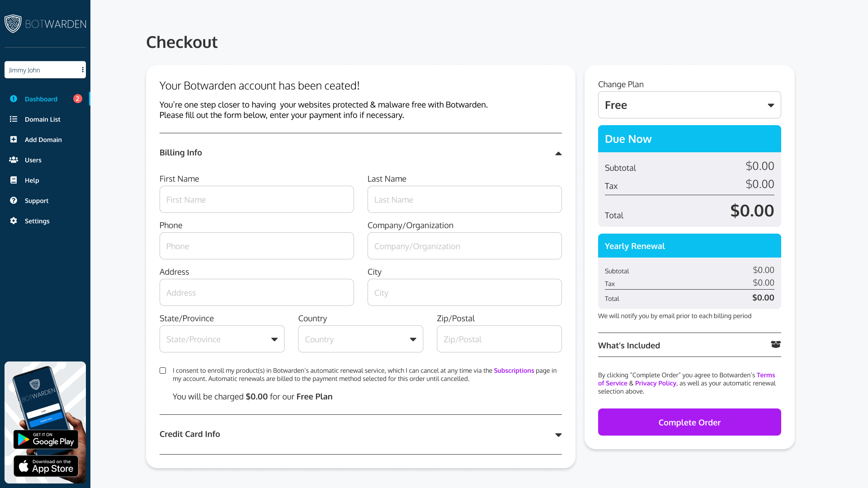This screenshot has height=488, width=868.
Task: Open the Dashboard sidebar item
Action: pyautogui.click(x=41, y=99)
